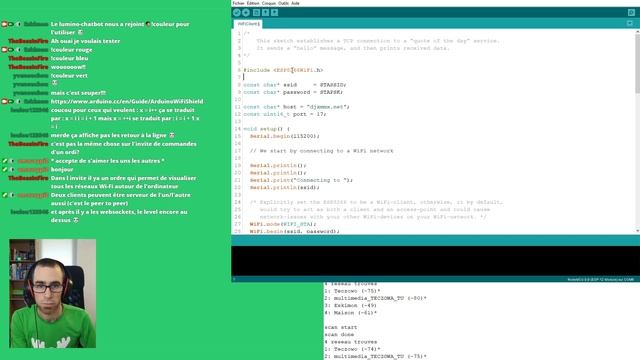This screenshot has height=360, width=640.
Task: Click the #include ESP8266WiFi.h code line
Action: point(283,70)
